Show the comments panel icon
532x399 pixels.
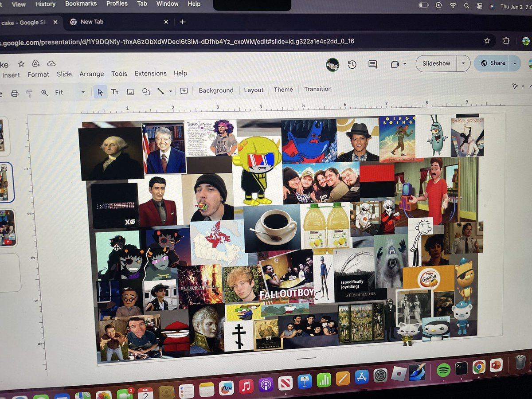coord(373,65)
